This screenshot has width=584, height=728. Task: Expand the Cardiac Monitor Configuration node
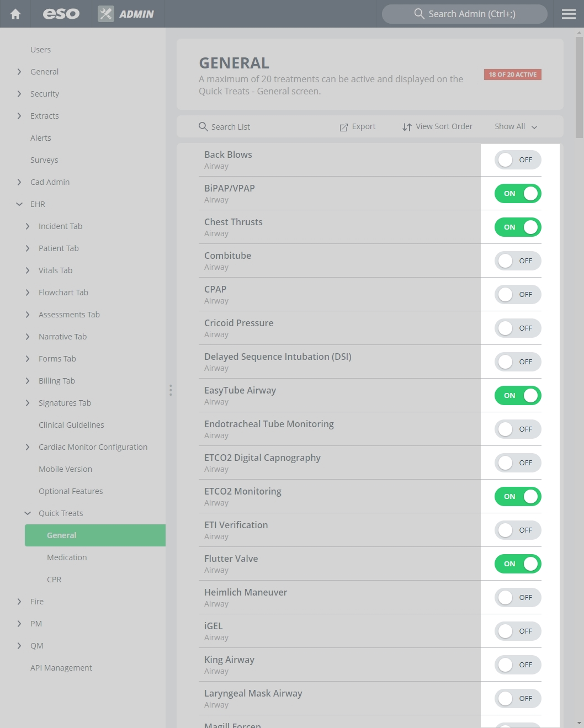point(28,447)
